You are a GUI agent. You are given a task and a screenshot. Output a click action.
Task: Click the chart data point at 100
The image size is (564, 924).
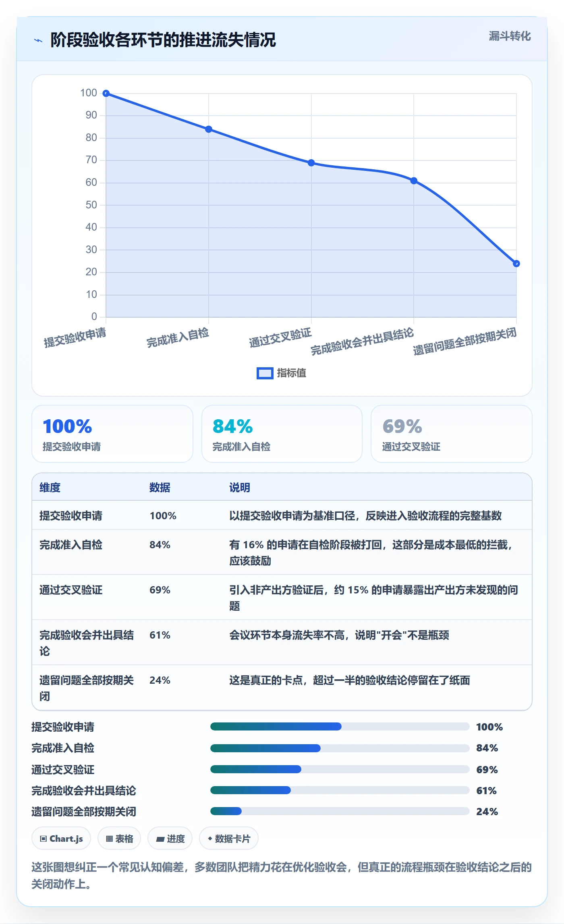(x=106, y=94)
